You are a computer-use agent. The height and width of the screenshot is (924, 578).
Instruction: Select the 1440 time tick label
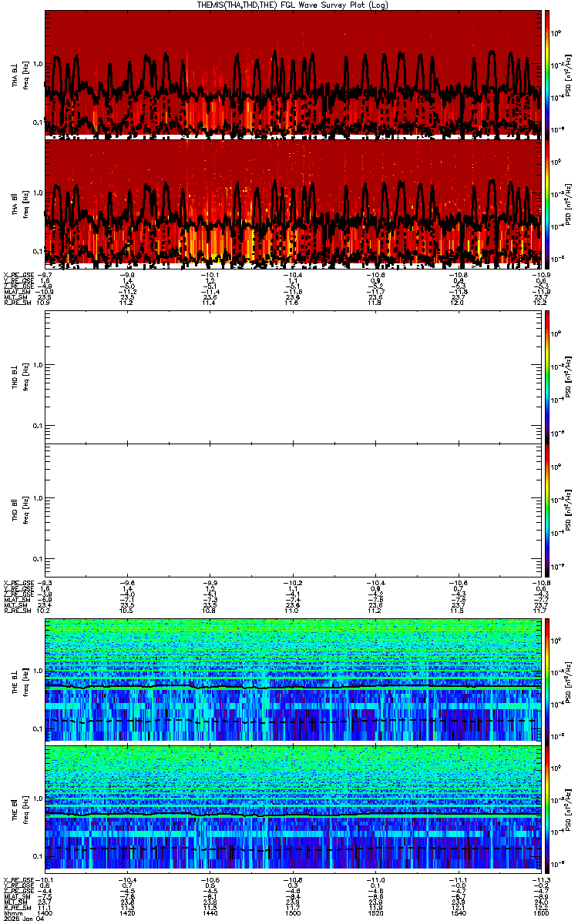tap(210, 914)
